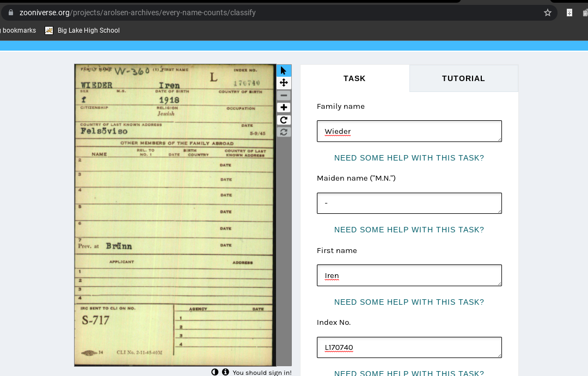This screenshot has width=588, height=376.
Task: Bookmark this page with the star icon
Action: [x=548, y=13]
